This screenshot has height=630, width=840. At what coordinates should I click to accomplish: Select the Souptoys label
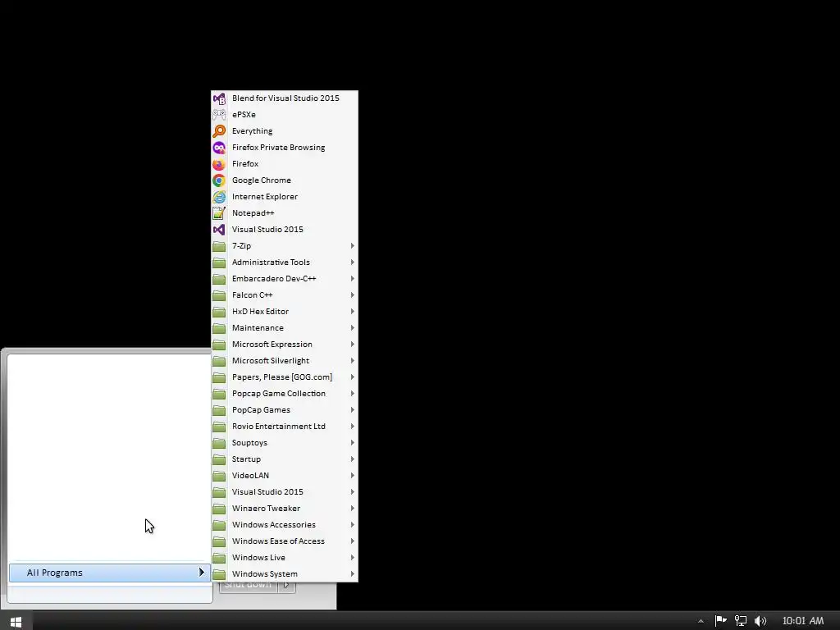tap(249, 442)
